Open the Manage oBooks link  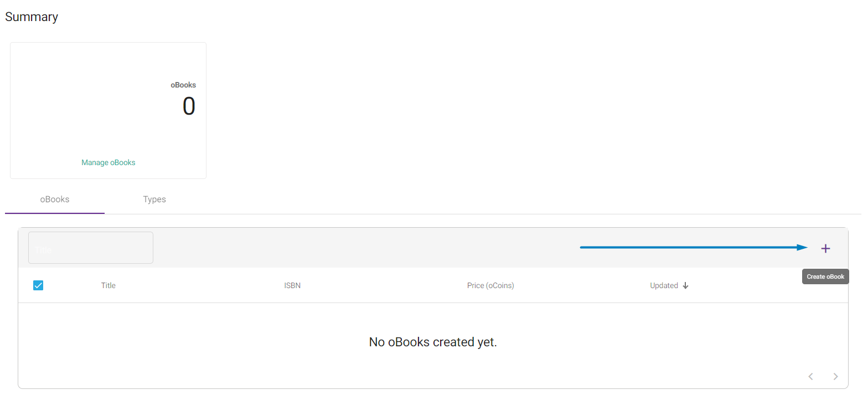(108, 162)
